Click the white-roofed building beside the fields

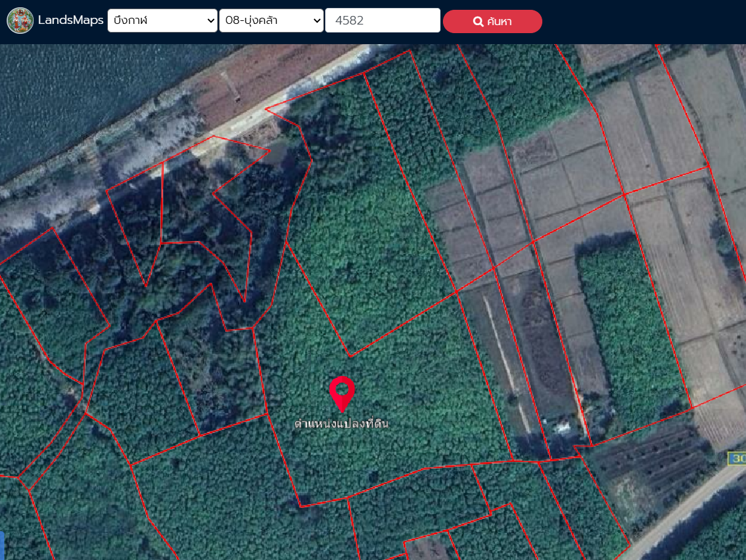561,426
